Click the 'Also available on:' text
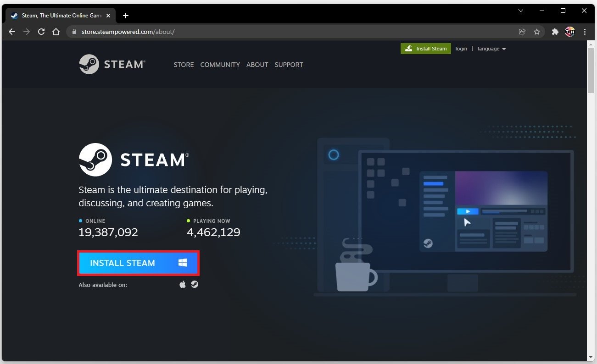597x364 pixels. tap(103, 285)
